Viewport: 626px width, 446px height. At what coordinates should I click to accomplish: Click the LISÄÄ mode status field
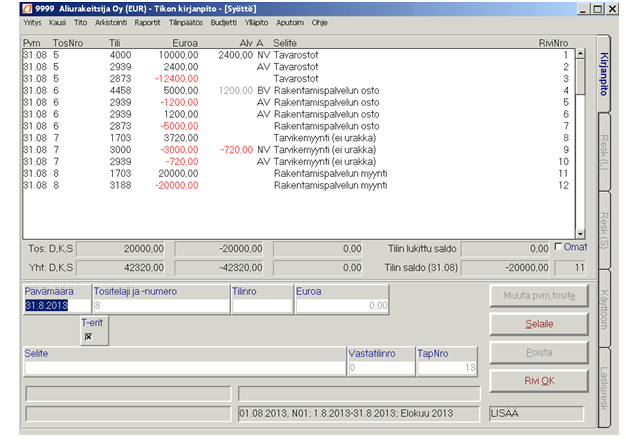point(537,413)
